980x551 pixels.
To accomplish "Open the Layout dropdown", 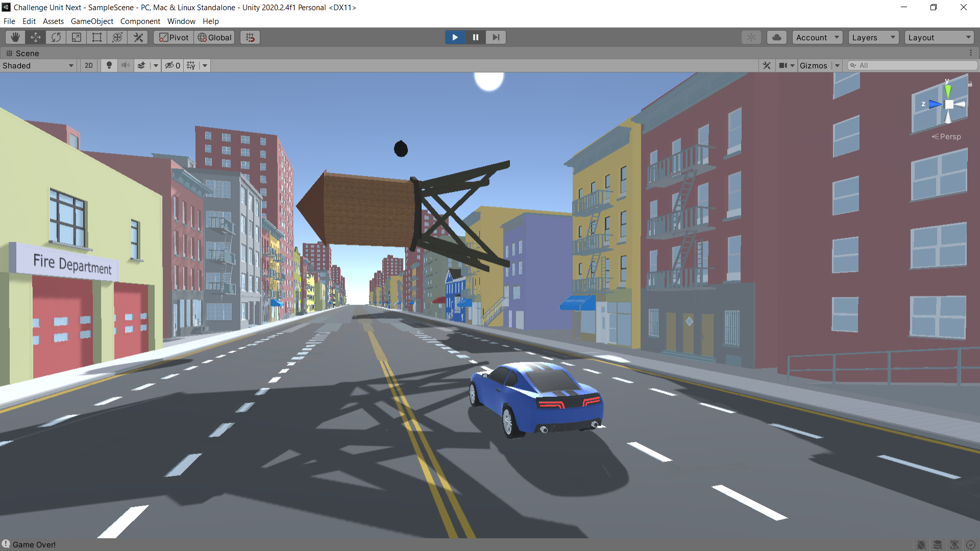I will [939, 37].
